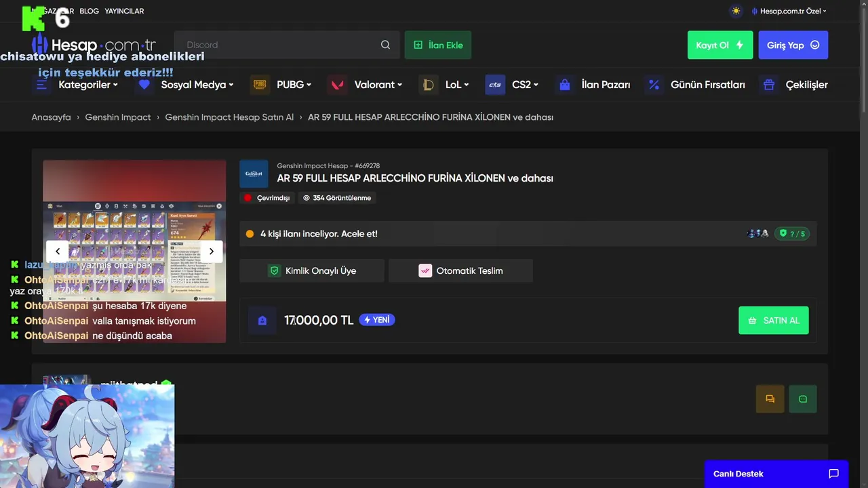Open the Genshin Impact breadcrumb link

(118, 117)
